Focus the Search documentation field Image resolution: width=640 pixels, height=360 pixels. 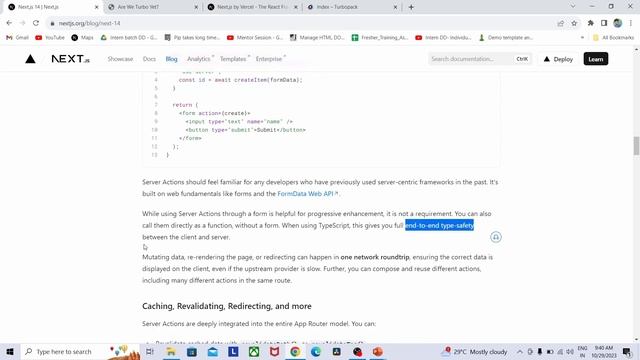click(x=480, y=59)
